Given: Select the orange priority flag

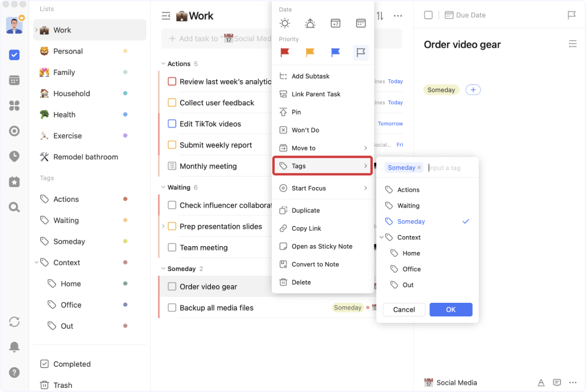Looking at the screenshot, I should coord(310,53).
